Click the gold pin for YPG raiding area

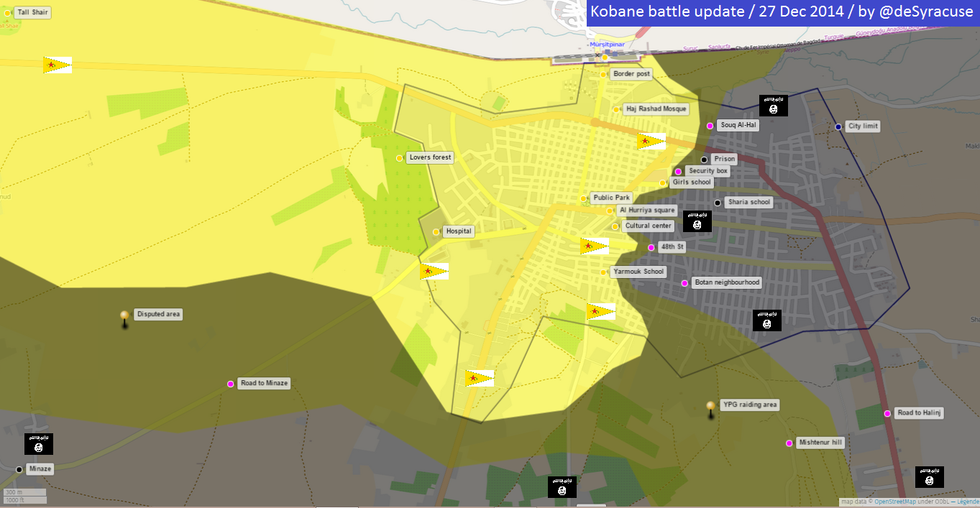pyautogui.click(x=711, y=410)
